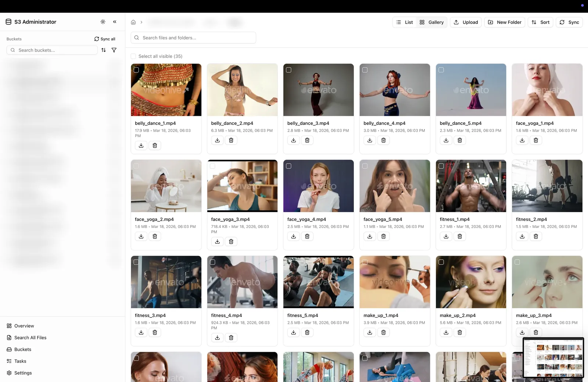This screenshot has height=382, width=588.
Task: Switch to Gallery view
Action: tap(432, 22)
